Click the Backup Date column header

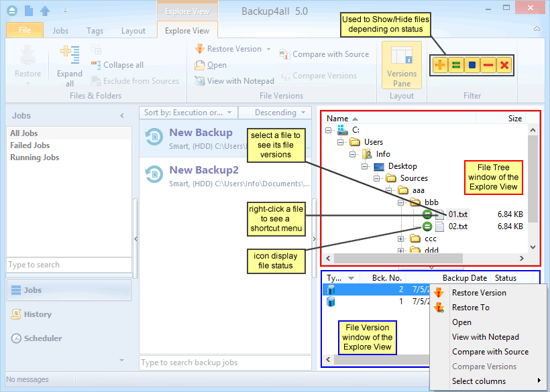point(448,278)
